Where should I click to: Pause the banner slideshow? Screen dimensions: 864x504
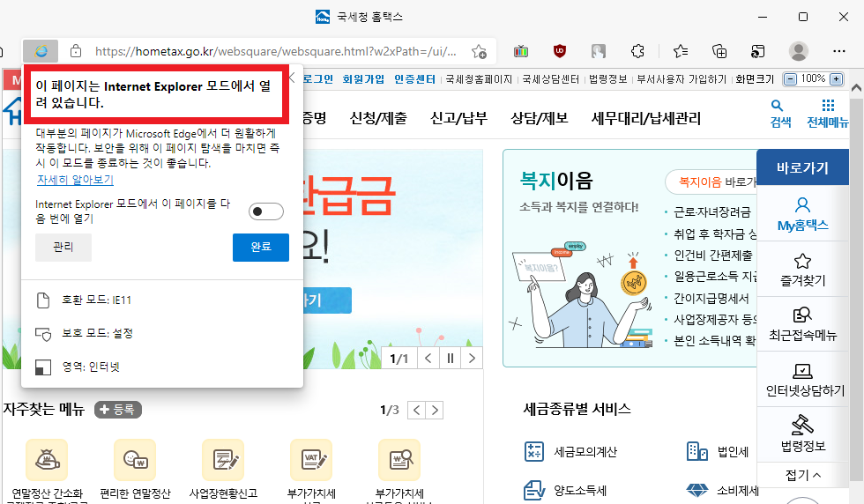point(451,359)
